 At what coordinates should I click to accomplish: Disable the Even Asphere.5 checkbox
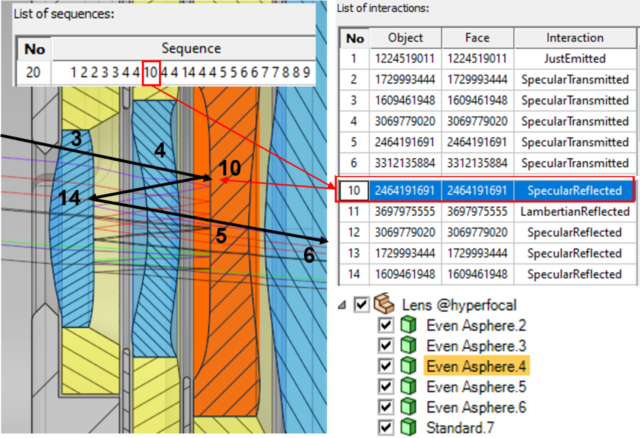(x=387, y=387)
